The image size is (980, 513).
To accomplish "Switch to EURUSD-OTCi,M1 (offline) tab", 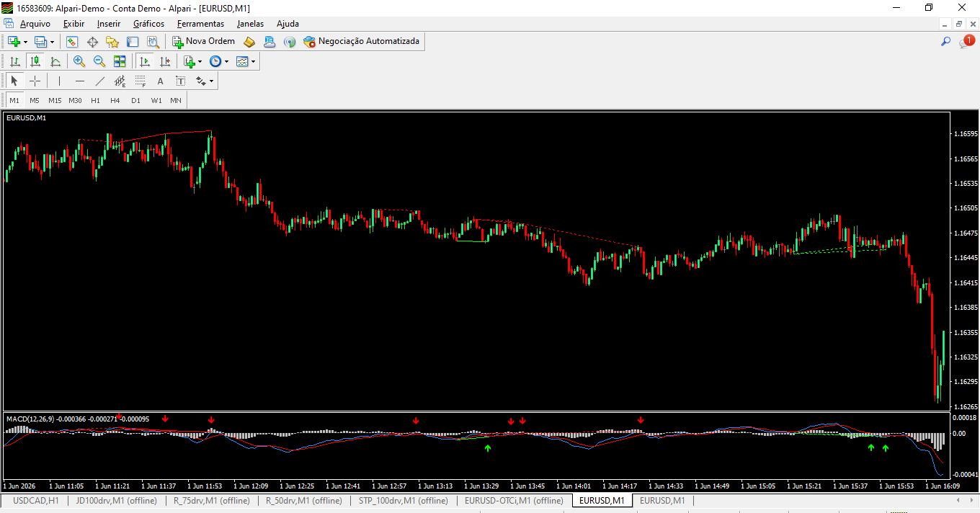I will point(514,500).
